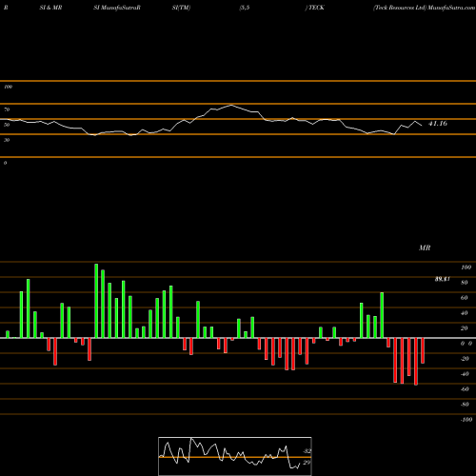Click the RSI value label 41.16
Screen dimensions: 476x476
tap(438, 124)
